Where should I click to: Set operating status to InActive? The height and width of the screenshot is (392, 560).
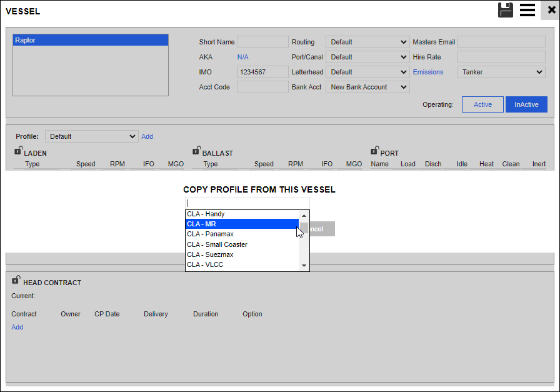click(526, 104)
